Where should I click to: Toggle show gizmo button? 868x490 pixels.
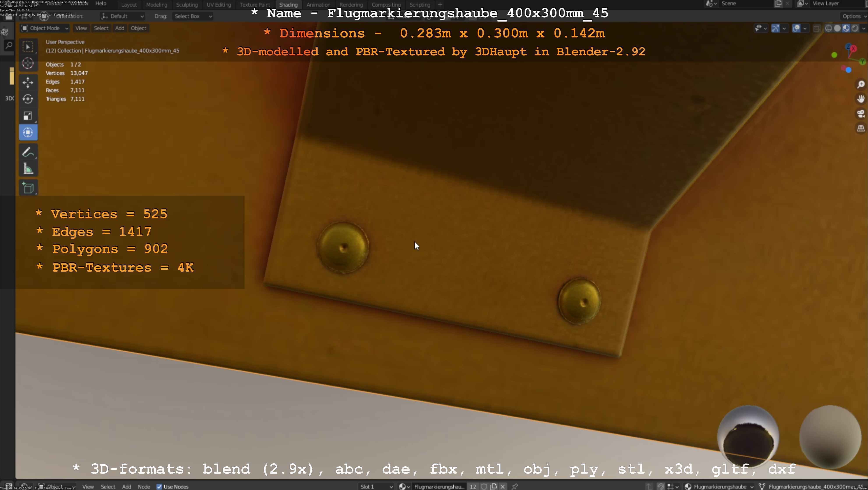(x=775, y=28)
